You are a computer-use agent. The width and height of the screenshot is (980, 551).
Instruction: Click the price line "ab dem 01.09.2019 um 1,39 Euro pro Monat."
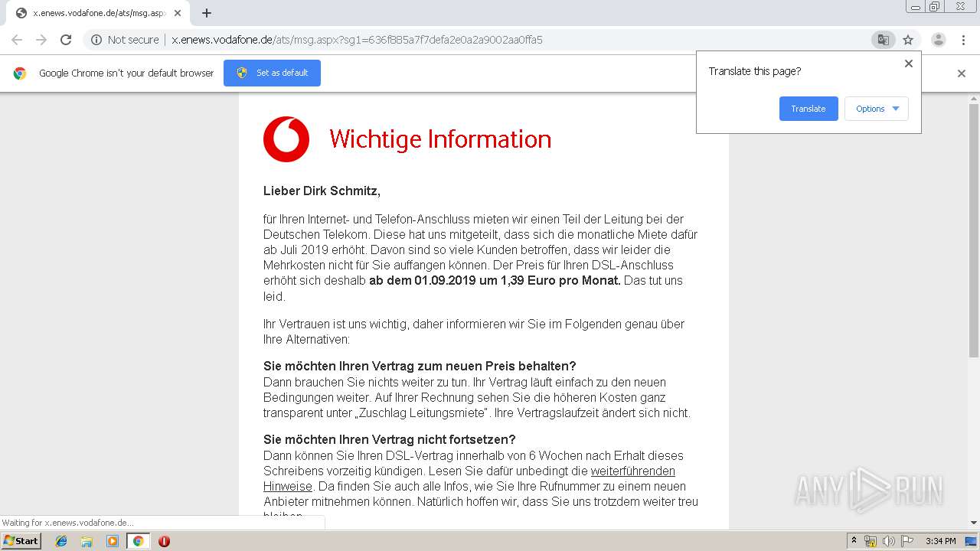[x=495, y=280]
